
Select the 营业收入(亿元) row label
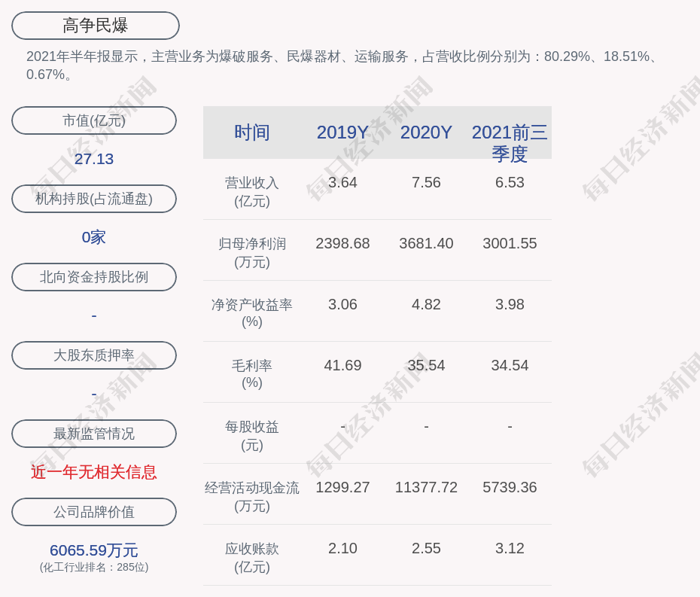click(252, 191)
